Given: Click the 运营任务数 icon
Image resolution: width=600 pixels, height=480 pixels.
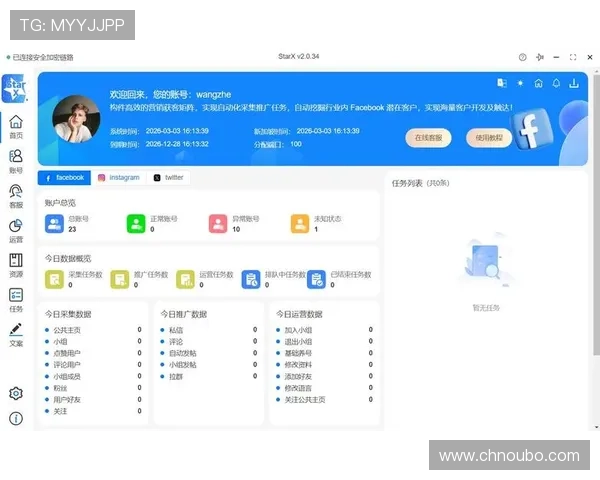Looking at the screenshot, I should click(186, 279).
